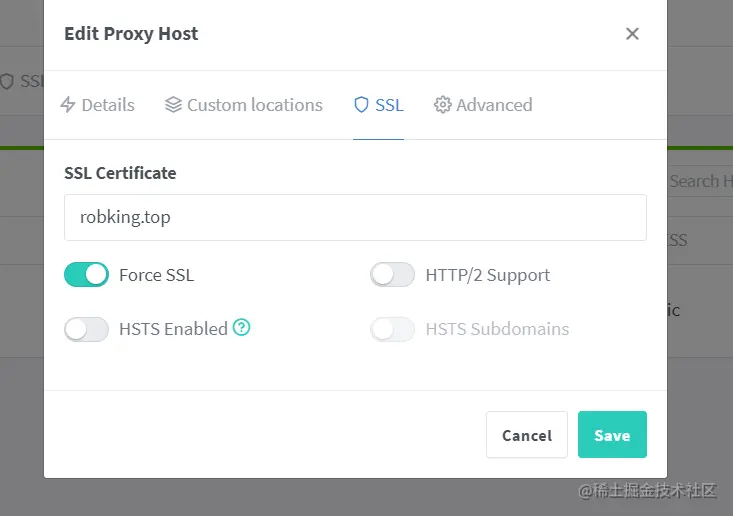Open the Custom locations tab
This screenshot has width=733, height=516.
[x=254, y=105]
